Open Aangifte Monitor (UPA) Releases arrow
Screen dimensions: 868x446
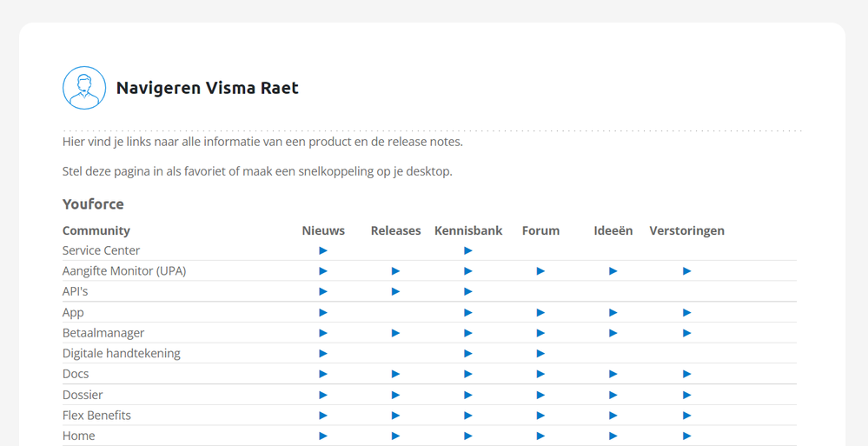395,271
